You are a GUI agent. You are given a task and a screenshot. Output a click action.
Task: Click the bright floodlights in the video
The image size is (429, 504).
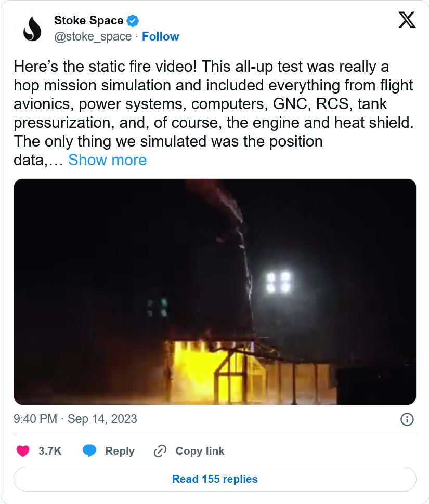click(x=279, y=281)
